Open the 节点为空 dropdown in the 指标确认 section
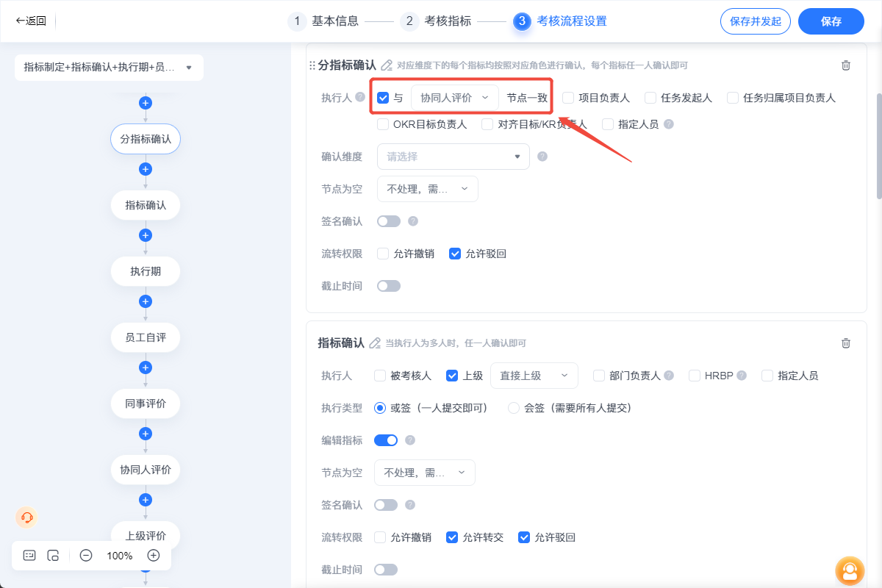This screenshot has height=588, width=882. pyautogui.click(x=425, y=473)
